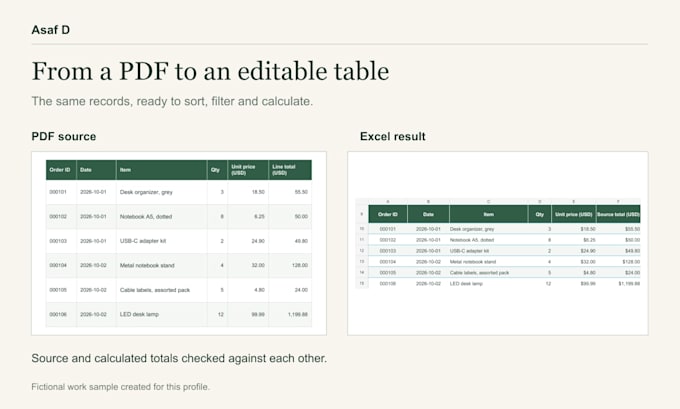This screenshot has height=409, width=680.
Task: Click 'Metal notebook stand' in the Excel sheet
Action: [x=473, y=262]
